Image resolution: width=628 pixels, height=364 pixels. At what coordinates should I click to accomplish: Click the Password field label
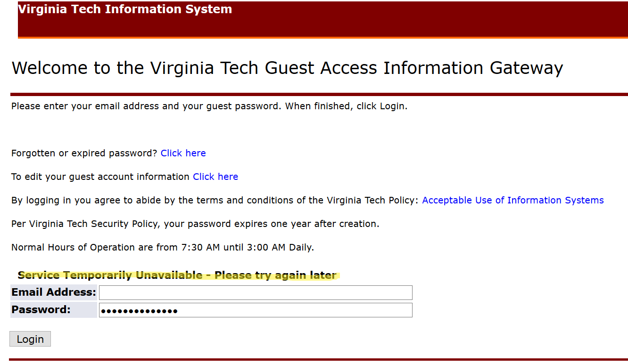tap(41, 310)
